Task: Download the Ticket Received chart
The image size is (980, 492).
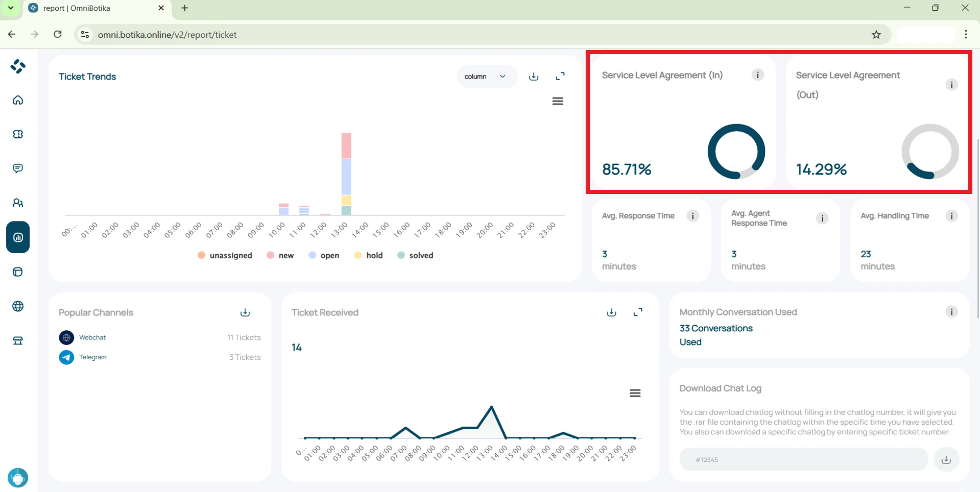Action: click(611, 312)
